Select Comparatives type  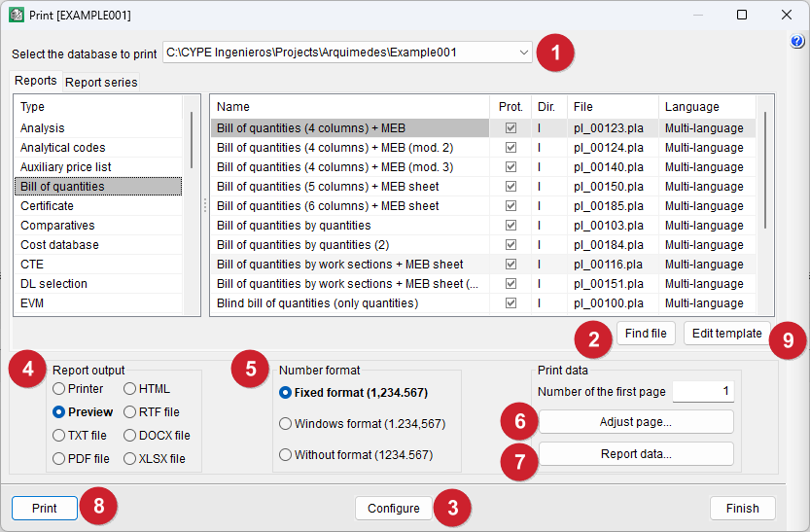click(98, 226)
